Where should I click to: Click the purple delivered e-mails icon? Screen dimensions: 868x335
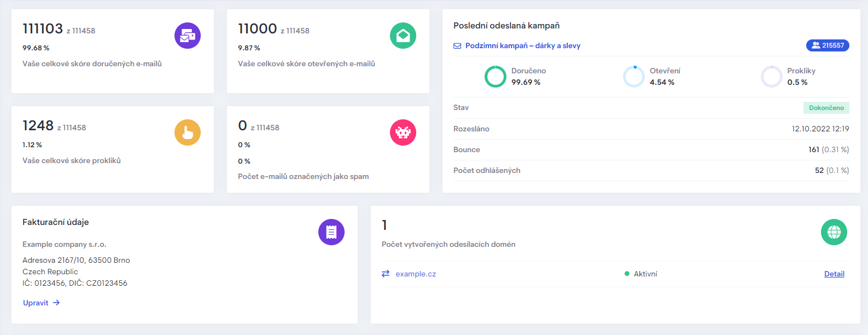[x=188, y=36]
